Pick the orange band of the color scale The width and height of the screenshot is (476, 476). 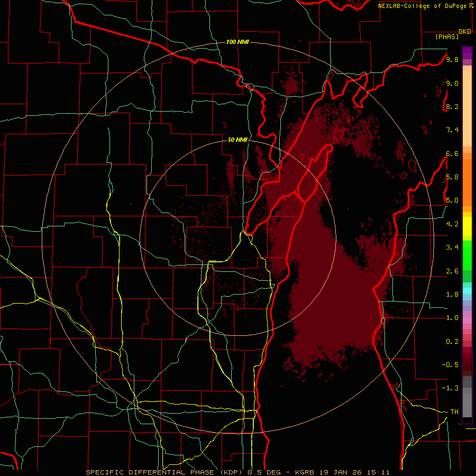(467, 182)
